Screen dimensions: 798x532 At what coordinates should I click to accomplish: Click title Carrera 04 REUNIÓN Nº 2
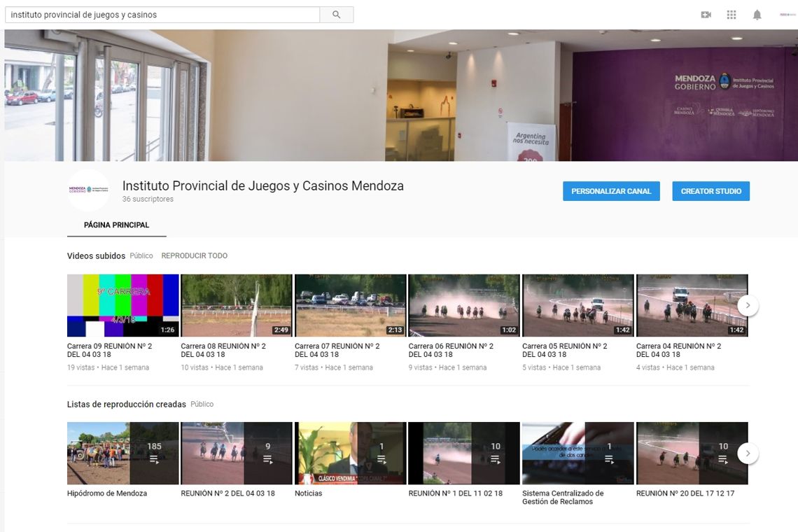click(678, 350)
